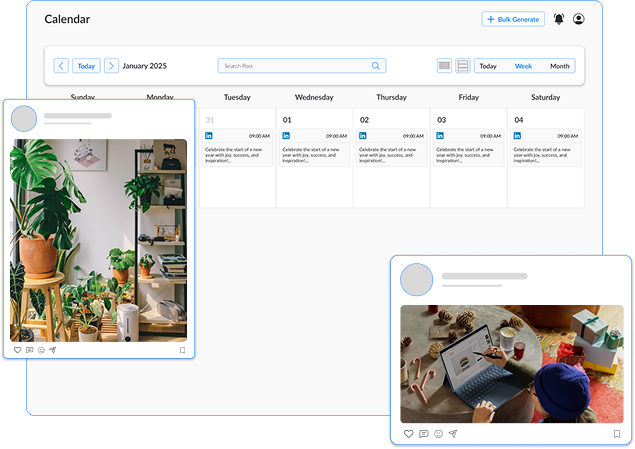Click the Calendar page title

point(67,19)
